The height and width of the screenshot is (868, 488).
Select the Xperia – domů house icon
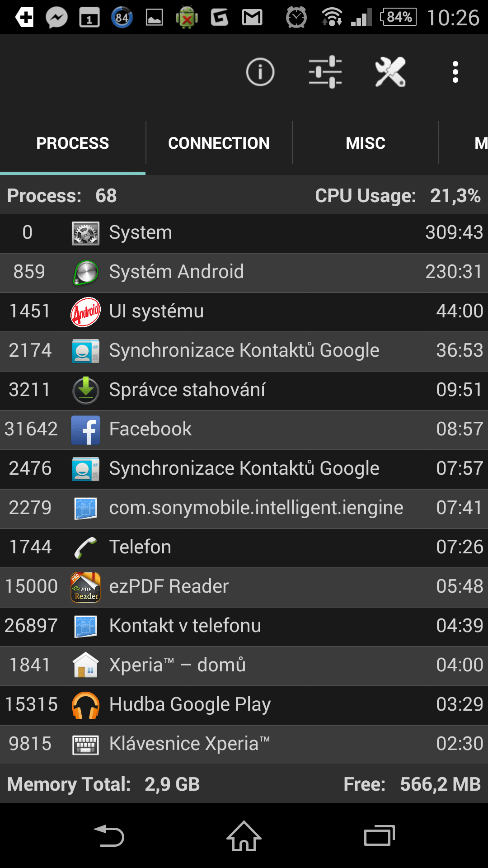click(x=86, y=665)
